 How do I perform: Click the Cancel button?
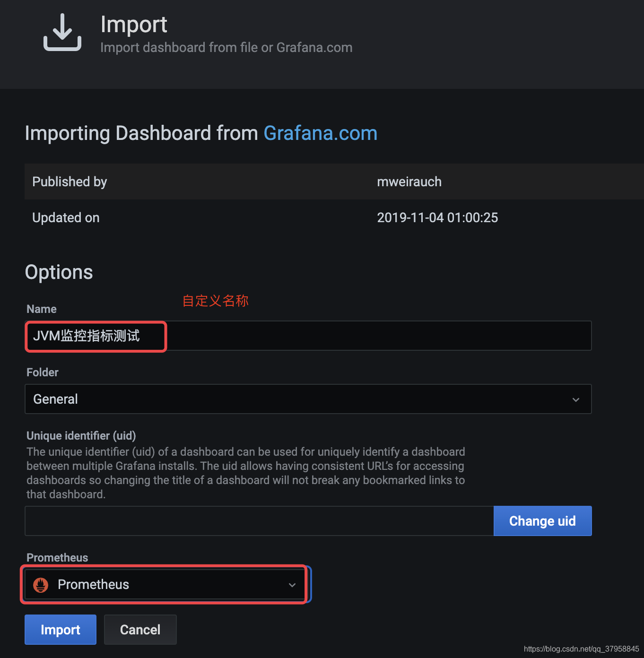pos(140,630)
